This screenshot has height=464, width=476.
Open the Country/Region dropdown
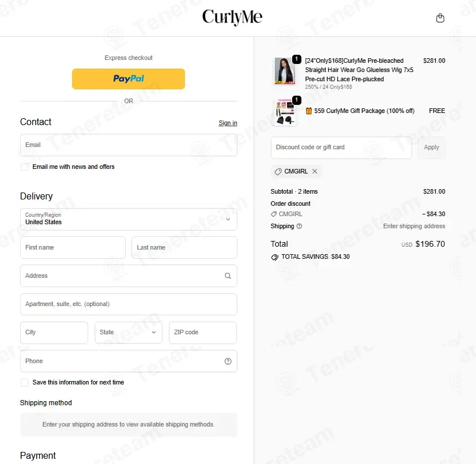tap(129, 219)
